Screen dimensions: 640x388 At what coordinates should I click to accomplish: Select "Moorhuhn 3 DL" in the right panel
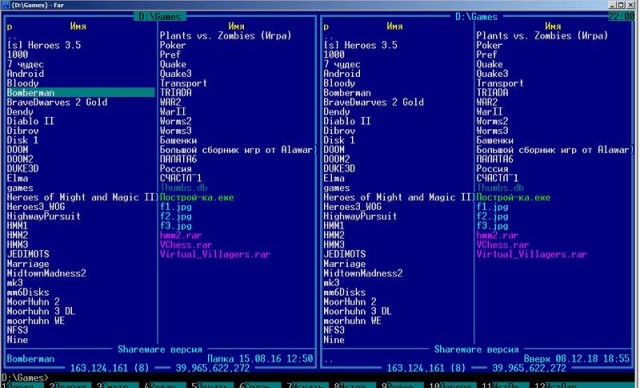[357, 311]
